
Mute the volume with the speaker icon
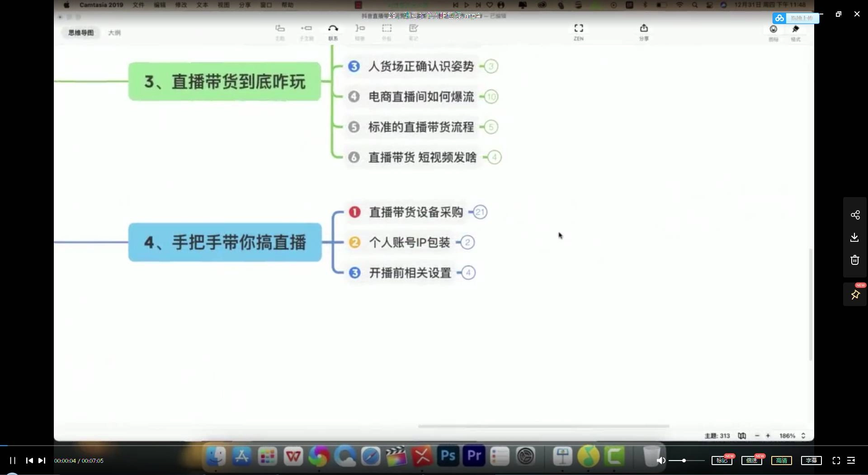tap(660, 461)
